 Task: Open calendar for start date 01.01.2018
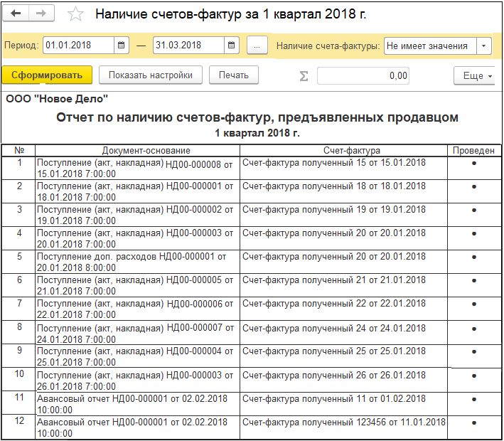coord(121,45)
